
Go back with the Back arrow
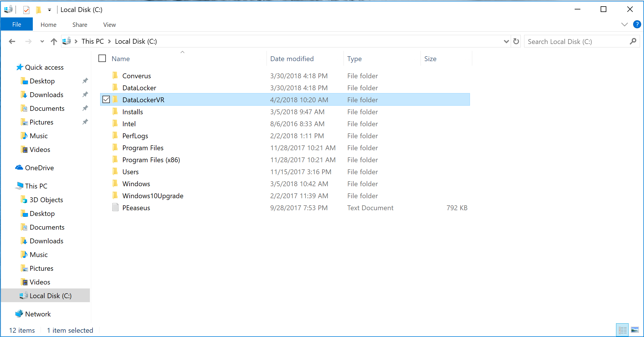(12, 41)
